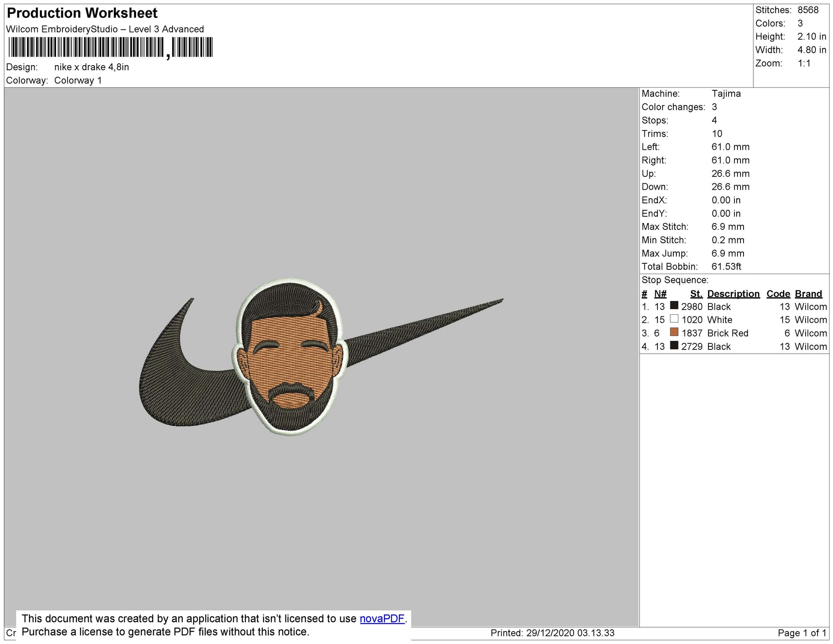The width and height of the screenshot is (833, 644).
Task: Click the last Black swatch in row 4
Action: coord(674,345)
